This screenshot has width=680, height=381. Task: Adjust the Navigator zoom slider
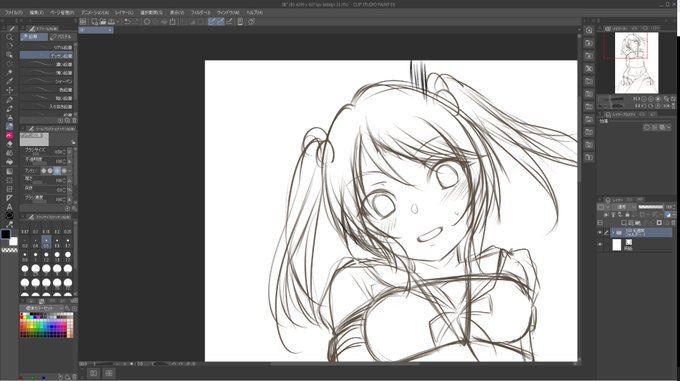coord(611,99)
